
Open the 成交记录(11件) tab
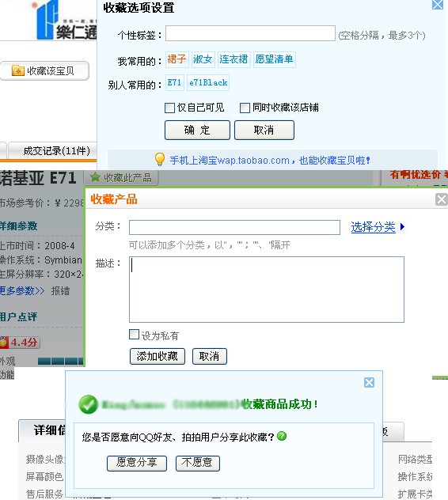pos(53,150)
